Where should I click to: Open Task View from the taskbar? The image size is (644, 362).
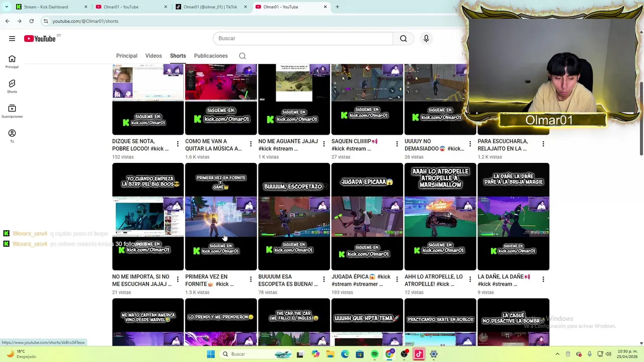click(300, 354)
